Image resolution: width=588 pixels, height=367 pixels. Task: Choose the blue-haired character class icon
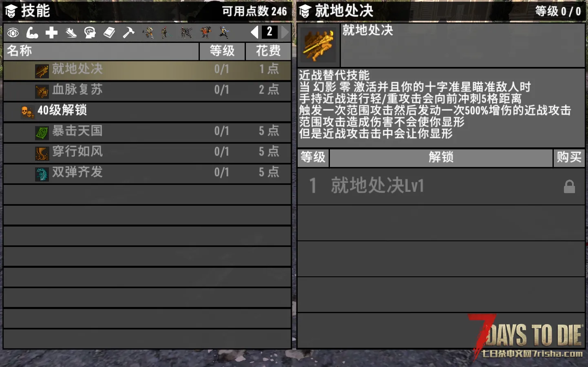[224, 32]
